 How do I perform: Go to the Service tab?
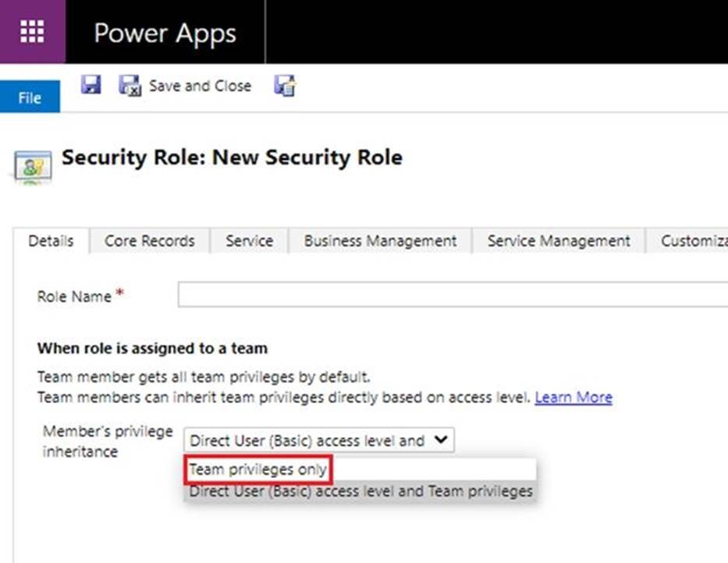249,241
